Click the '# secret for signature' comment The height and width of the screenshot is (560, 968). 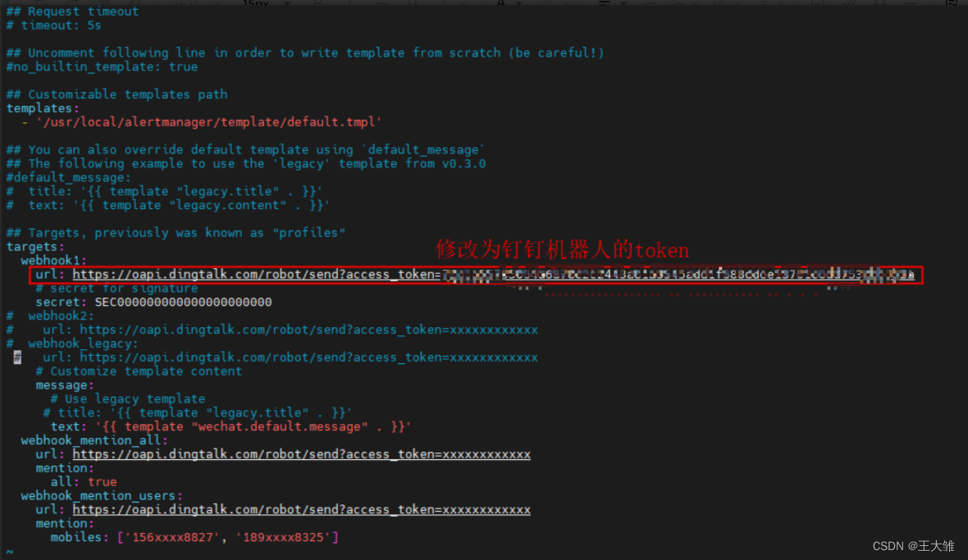(x=116, y=288)
